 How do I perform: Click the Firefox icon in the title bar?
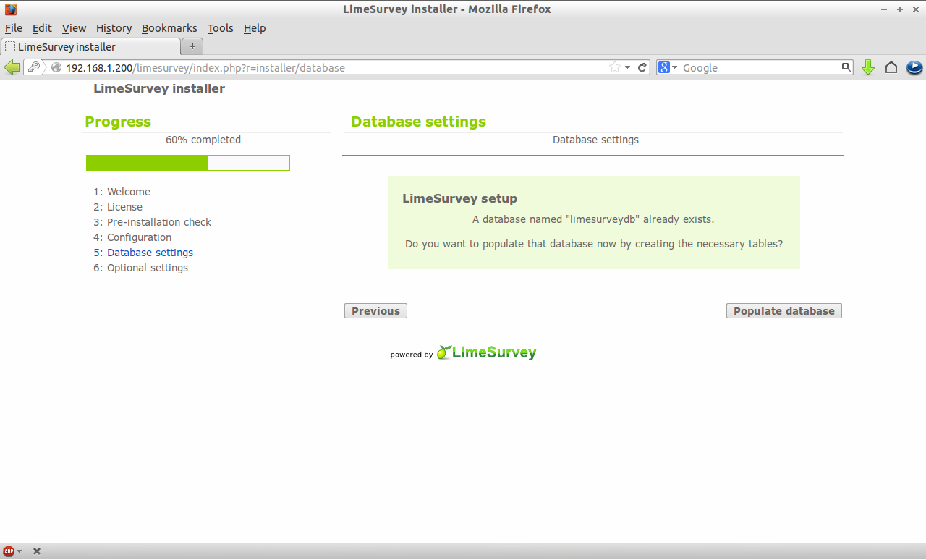click(x=11, y=9)
